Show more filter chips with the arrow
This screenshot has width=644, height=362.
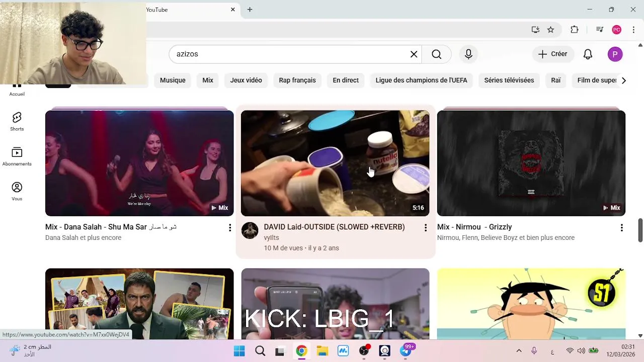623,80
